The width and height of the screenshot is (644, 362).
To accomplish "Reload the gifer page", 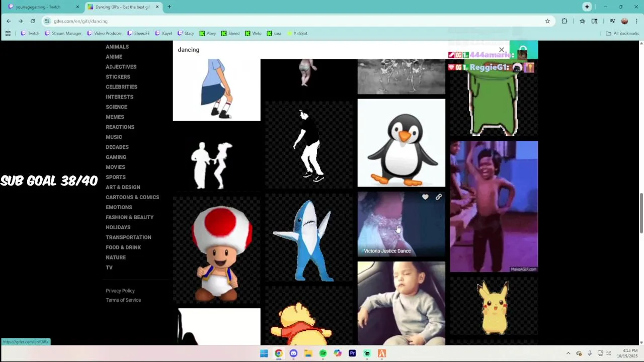I will 33,21.
